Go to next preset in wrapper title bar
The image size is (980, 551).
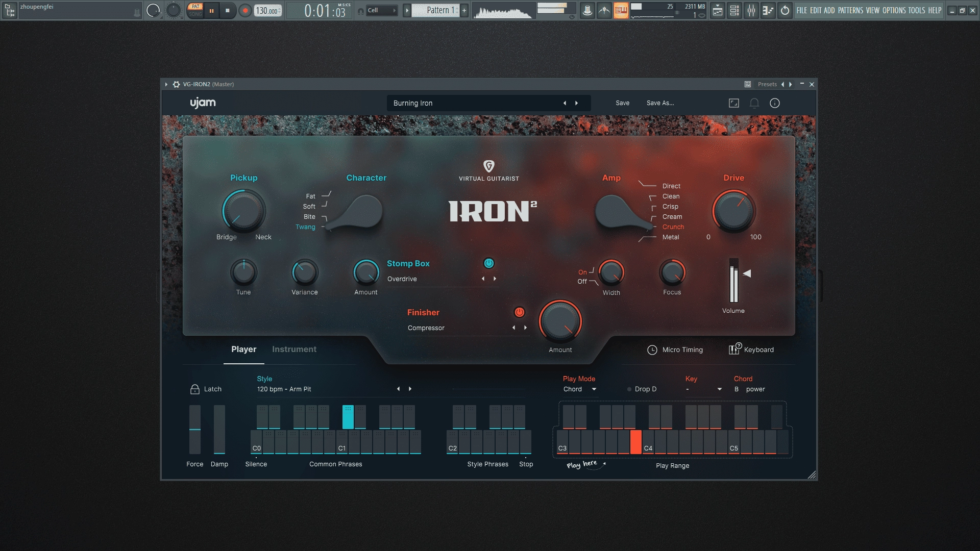coord(791,84)
